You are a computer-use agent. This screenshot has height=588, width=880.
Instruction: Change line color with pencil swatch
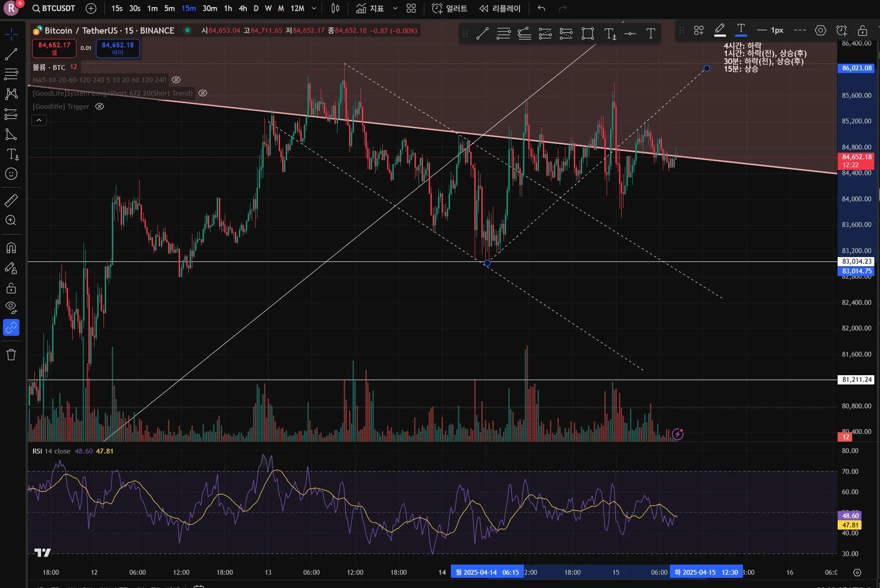pyautogui.click(x=720, y=30)
